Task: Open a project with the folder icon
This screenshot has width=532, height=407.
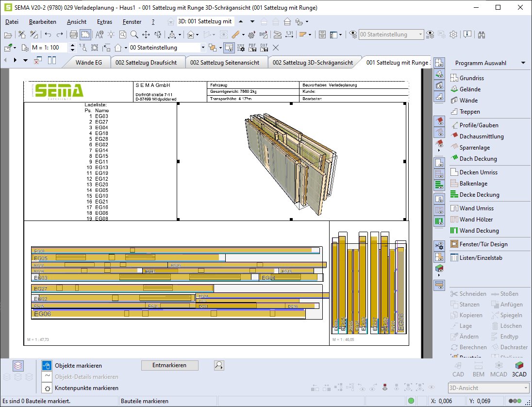Action: click(8, 34)
